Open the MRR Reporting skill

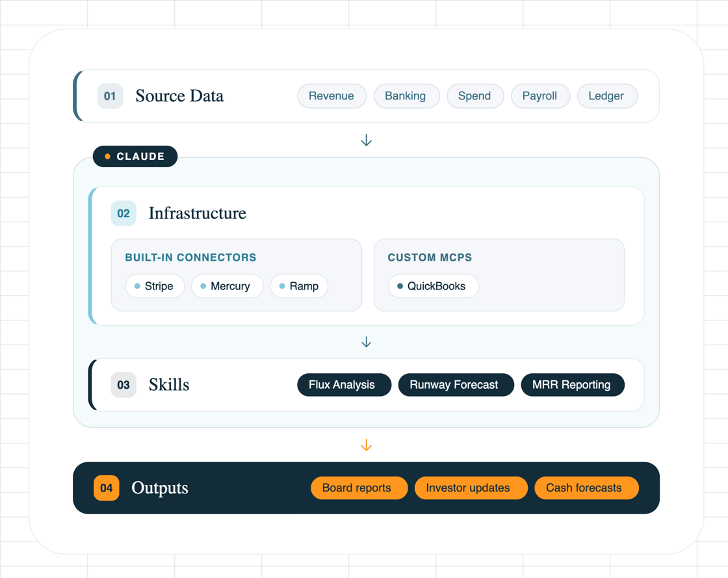573,385
